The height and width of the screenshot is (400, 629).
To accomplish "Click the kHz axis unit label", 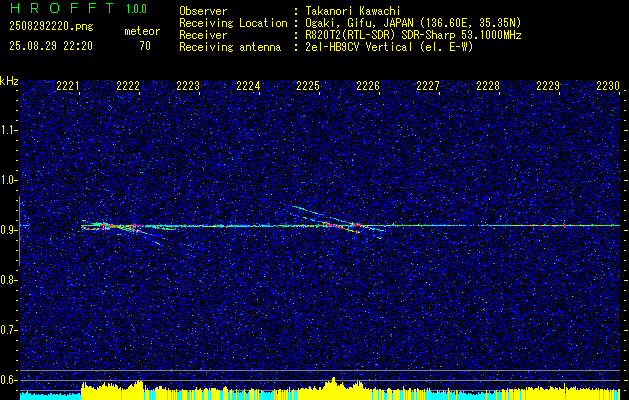I will coord(9,81).
